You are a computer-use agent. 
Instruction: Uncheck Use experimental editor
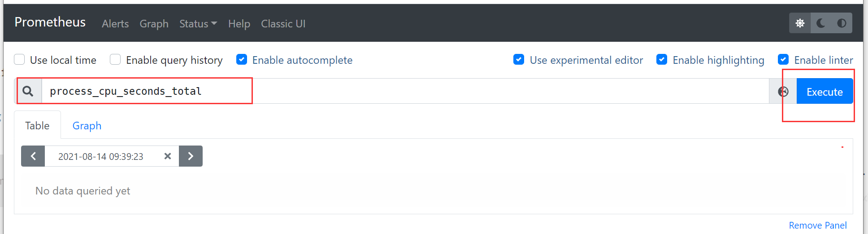click(x=519, y=60)
